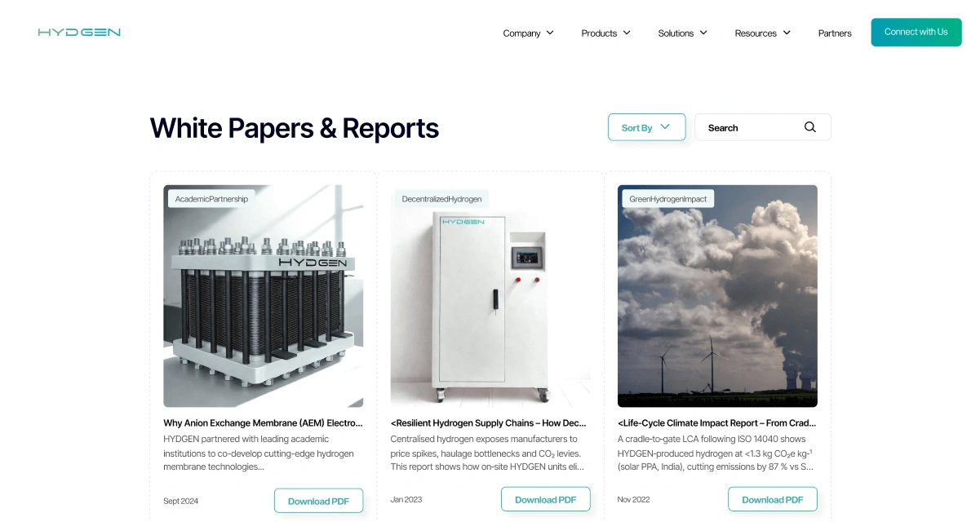The height and width of the screenshot is (522, 980).
Task: Download PDF for the Nov 2022 report
Action: click(772, 499)
